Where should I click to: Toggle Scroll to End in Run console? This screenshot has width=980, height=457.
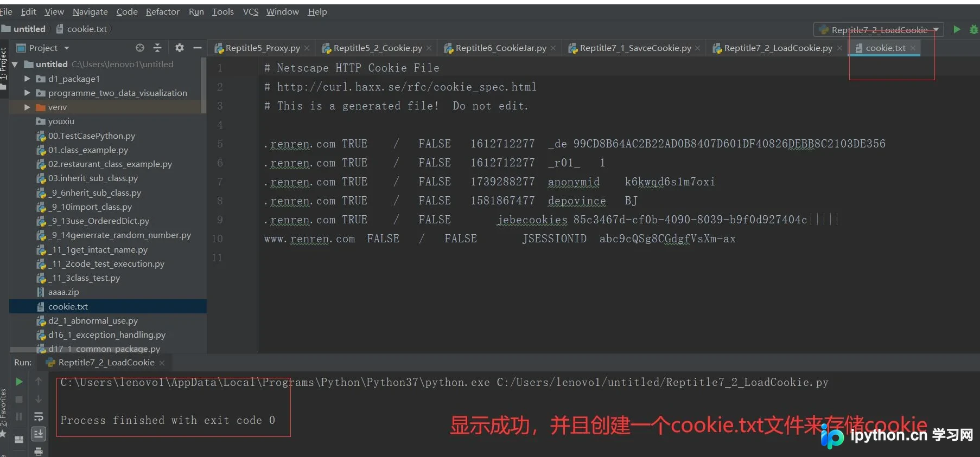39,434
